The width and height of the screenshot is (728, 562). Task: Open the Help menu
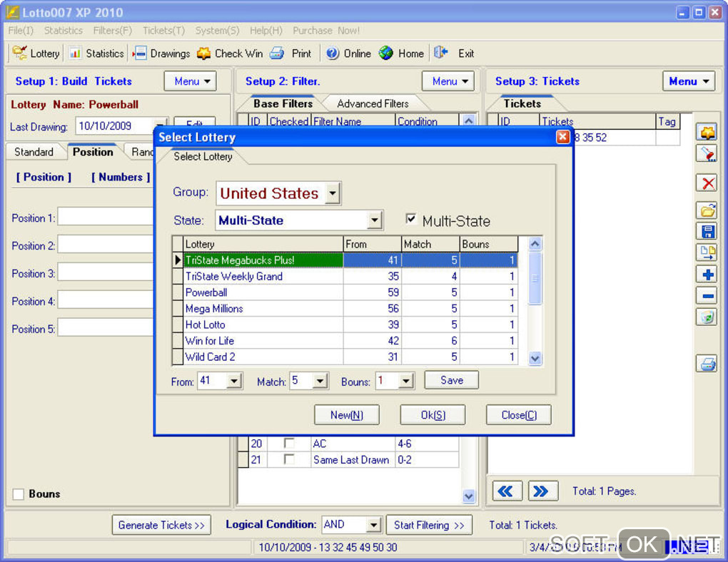point(266,31)
